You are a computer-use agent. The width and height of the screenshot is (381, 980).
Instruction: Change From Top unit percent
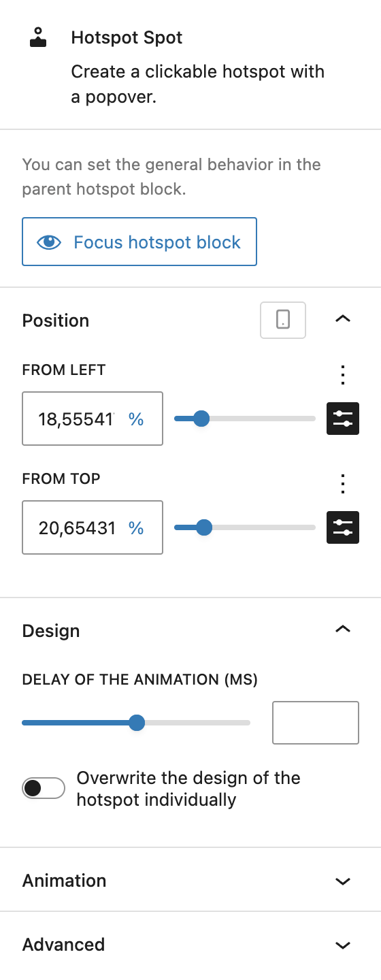[136, 528]
